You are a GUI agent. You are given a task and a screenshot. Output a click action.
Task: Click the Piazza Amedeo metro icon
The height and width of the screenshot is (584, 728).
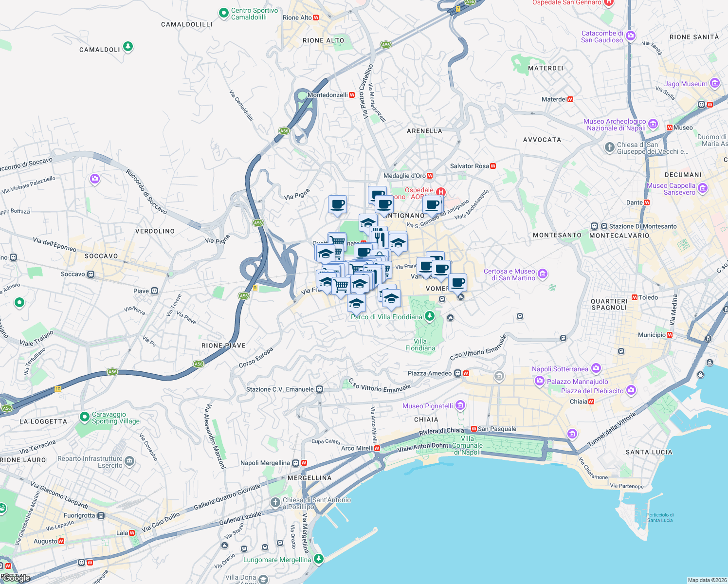[x=466, y=373]
